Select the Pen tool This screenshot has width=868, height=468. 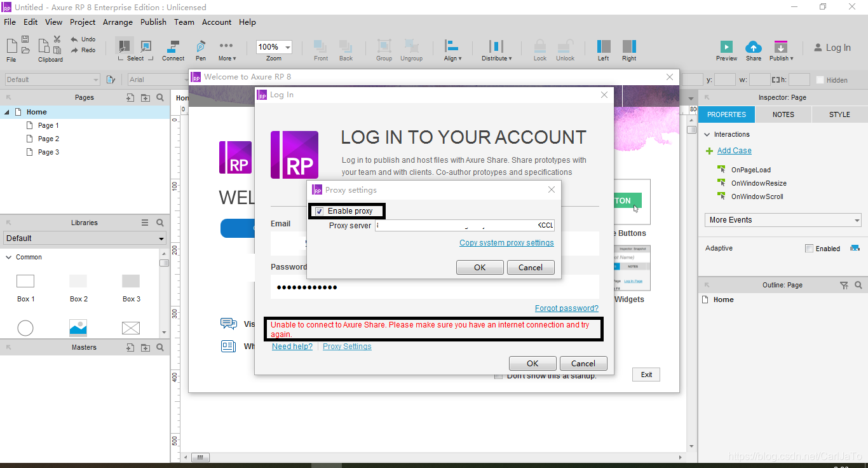coord(201,51)
